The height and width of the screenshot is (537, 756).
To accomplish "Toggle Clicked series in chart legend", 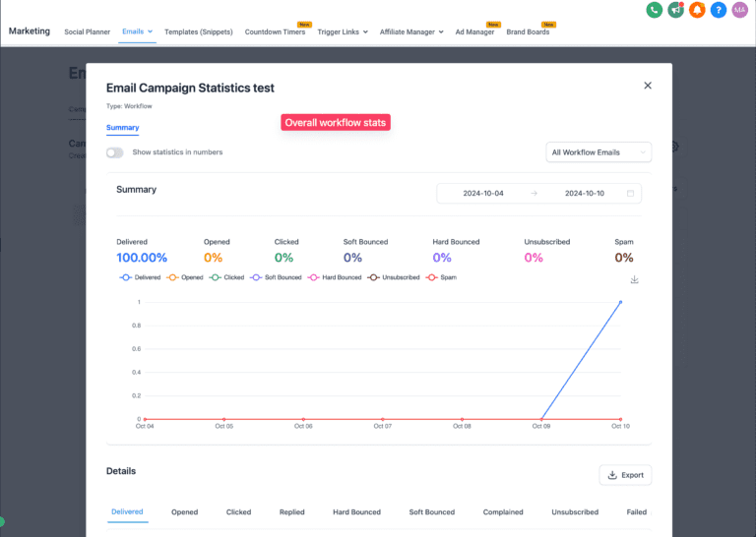I will (226, 277).
